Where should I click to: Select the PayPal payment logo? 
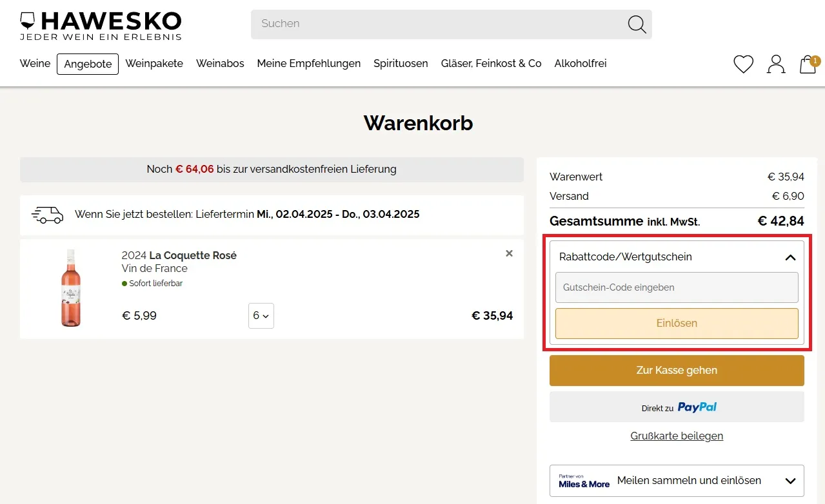pyautogui.click(x=696, y=407)
